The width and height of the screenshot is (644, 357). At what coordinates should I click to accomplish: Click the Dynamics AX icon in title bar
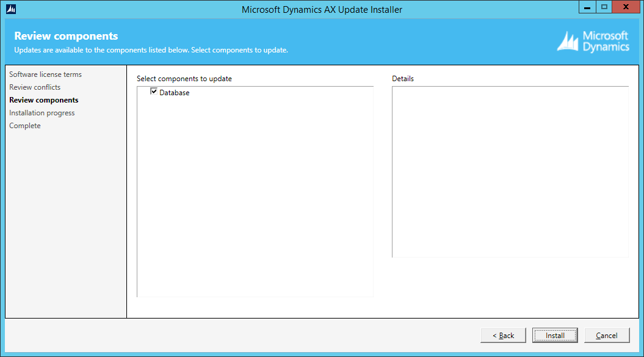tap(11, 9)
